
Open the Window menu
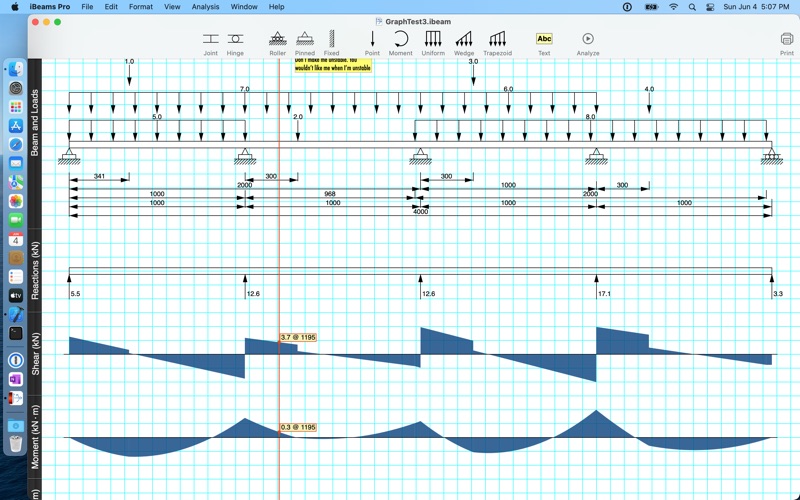click(x=244, y=7)
